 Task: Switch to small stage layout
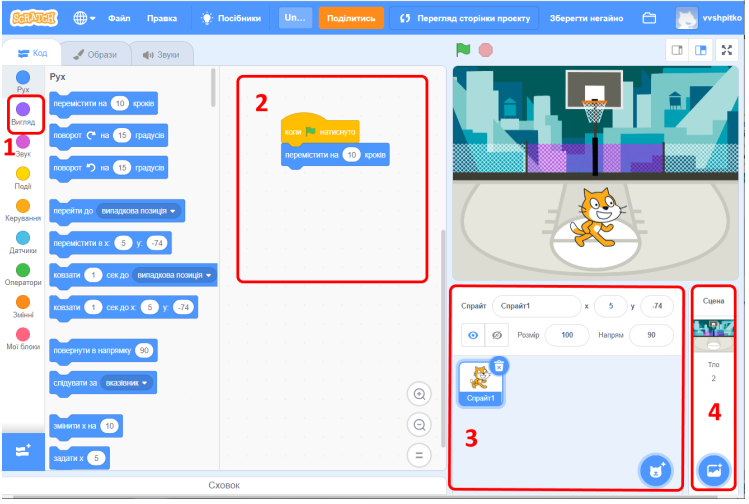point(676,49)
